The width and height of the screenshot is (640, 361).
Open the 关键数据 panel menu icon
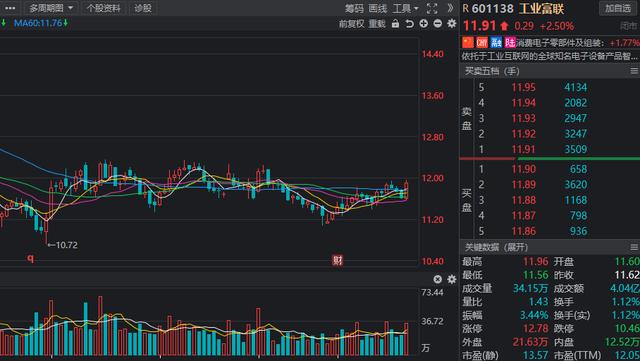(x=634, y=247)
